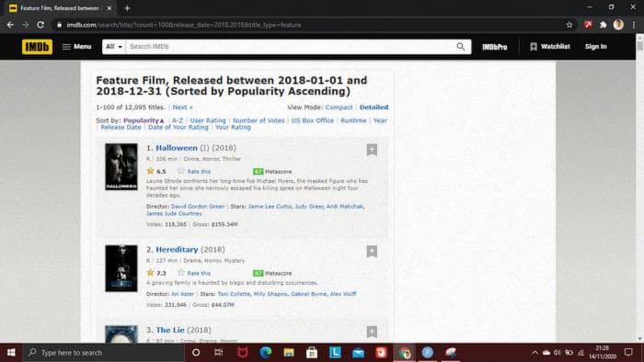Go to Next results page
Viewport: 644px width, 362px height.
click(x=182, y=107)
